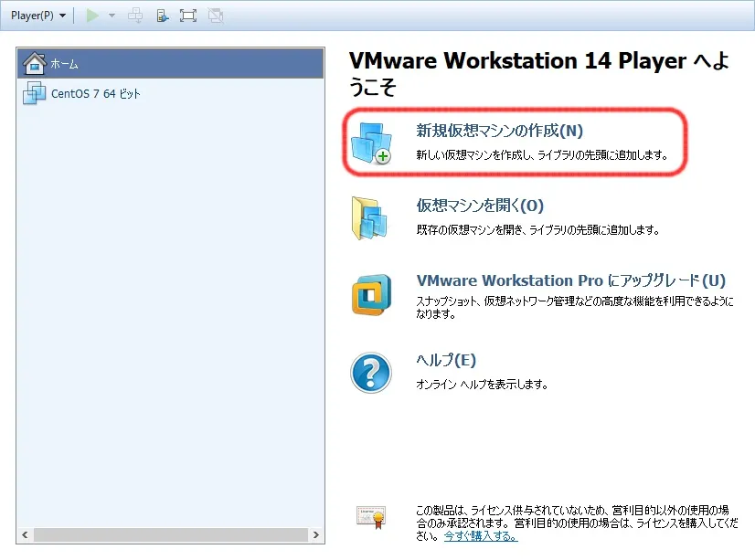Click the ヘルプ(E) link
This screenshot has height=560, width=755.
446,360
